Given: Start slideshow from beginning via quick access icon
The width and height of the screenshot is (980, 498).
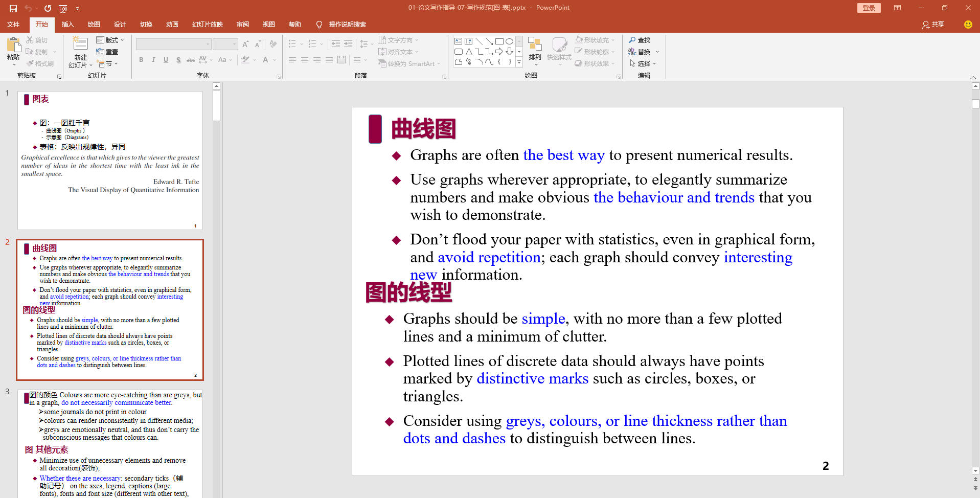Looking at the screenshot, I should (x=63, y=8).
